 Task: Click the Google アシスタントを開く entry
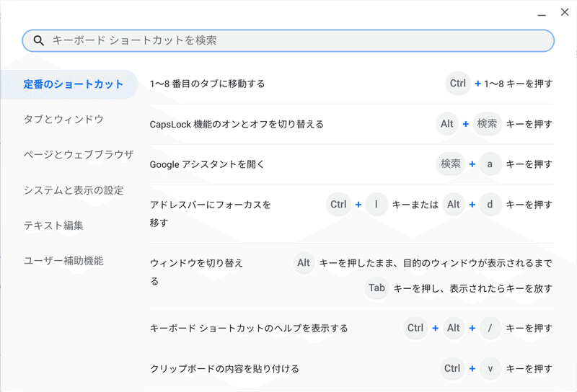[351, 164]
